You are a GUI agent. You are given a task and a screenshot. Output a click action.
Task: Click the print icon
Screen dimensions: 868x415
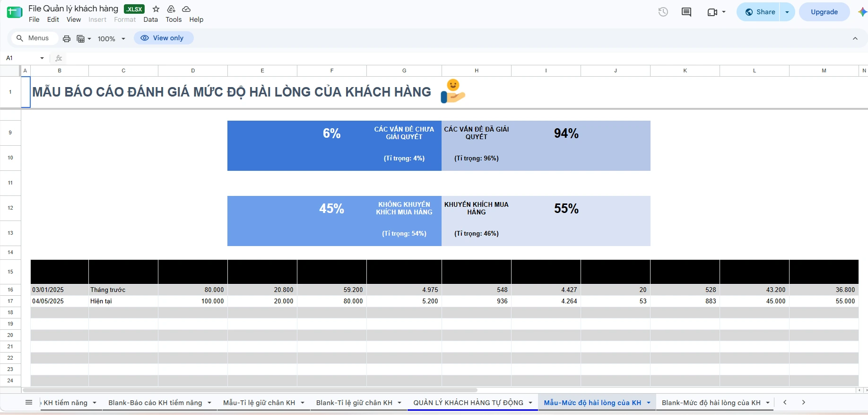(67, 39)
